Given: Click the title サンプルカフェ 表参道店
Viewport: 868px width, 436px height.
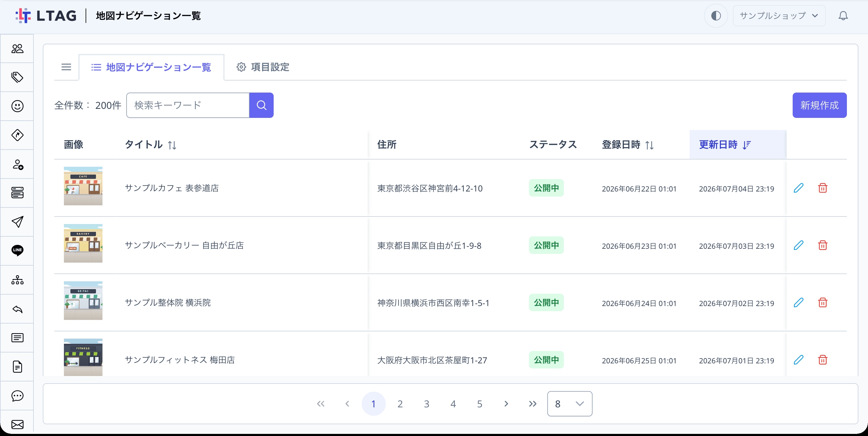Looking at the screenshot, I should (x=172, y=188).
